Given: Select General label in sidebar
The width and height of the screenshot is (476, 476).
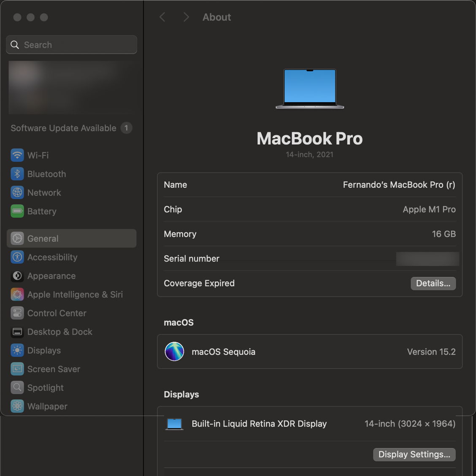Looking at the screenshot, I should click(x=43, y=238).
